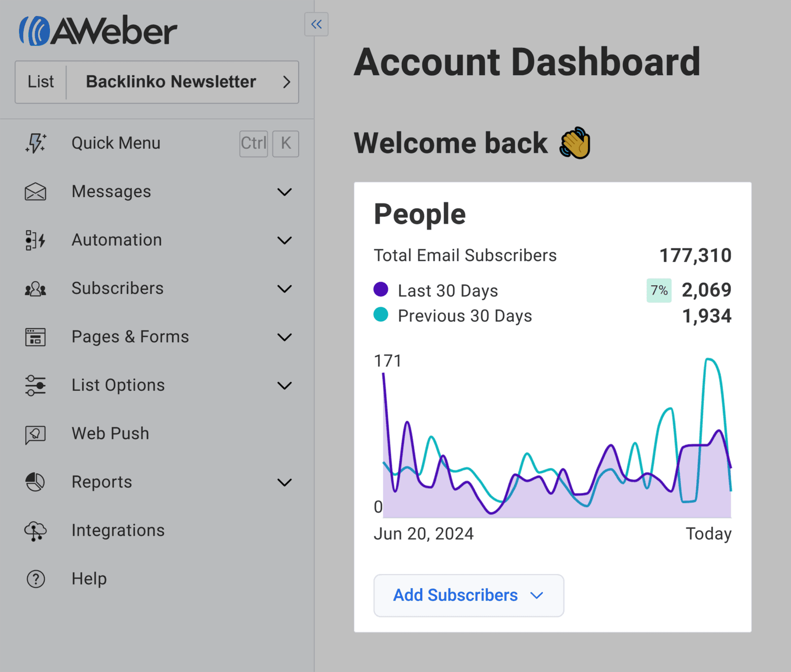The image size is (791, 672).
Task: Click the List Options sliders icon
Action: pos(35,385)
